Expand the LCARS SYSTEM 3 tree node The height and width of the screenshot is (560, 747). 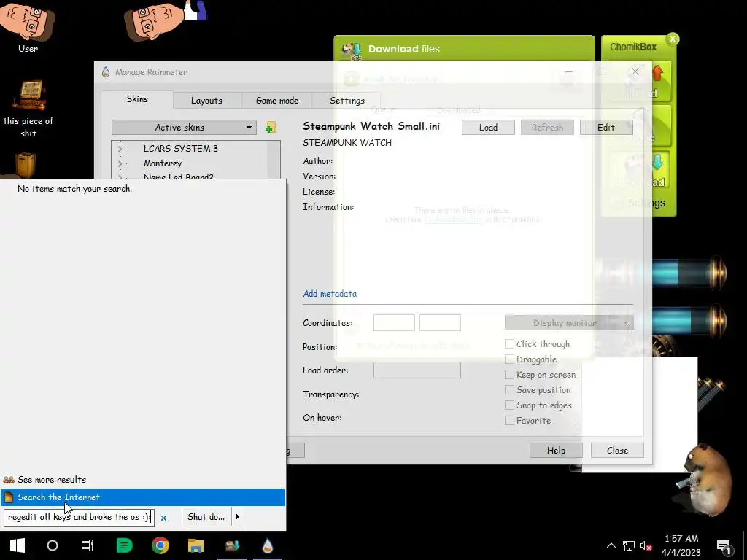tap(120, 149)
